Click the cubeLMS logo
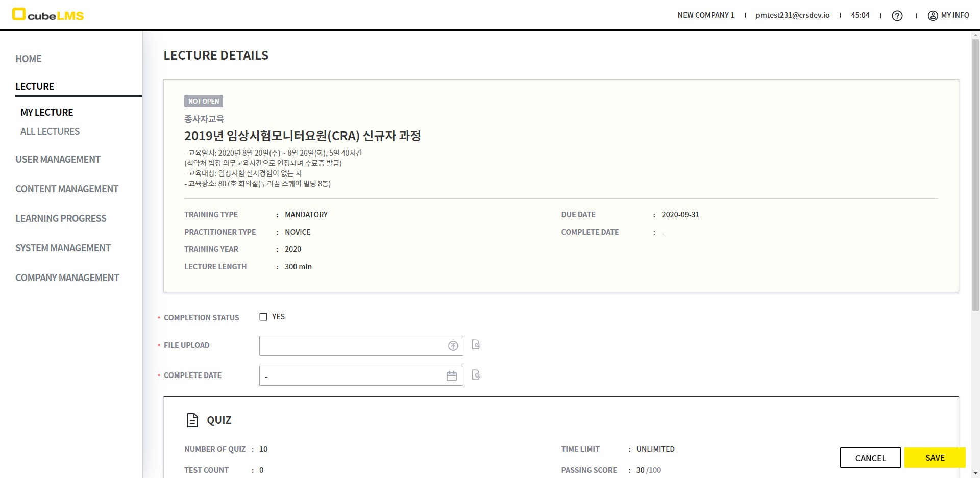 [x=48, y=15]
